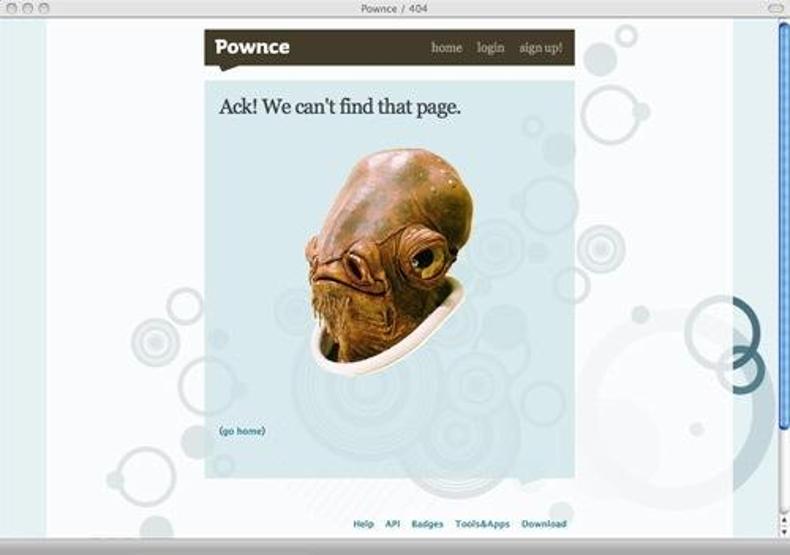The width and height of the screenshot is (790, 555).
Task: Click the Pownce logo in header
Action: [252, 47]
